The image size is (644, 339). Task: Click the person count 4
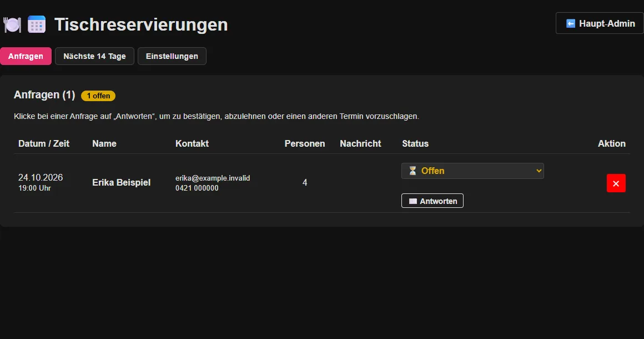coord(305,182)
